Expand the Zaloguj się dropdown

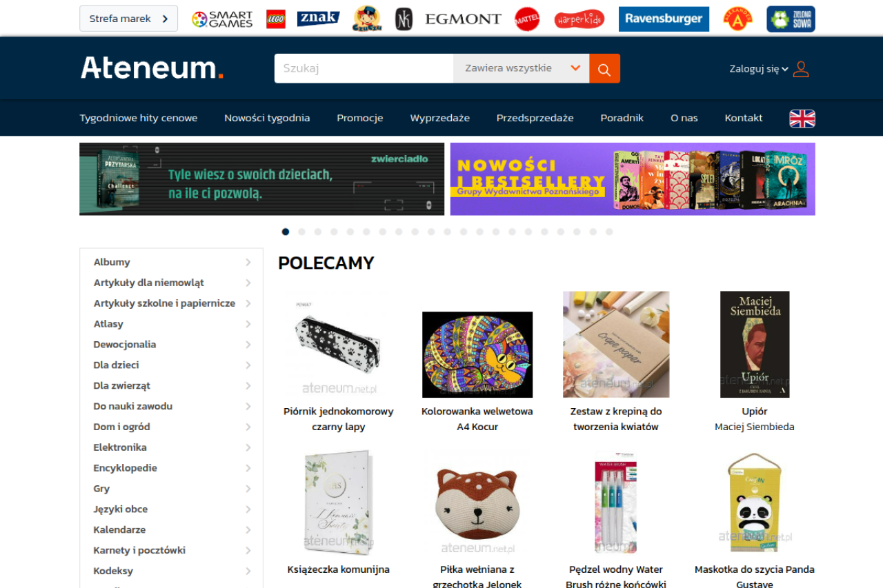pos(759,69)
